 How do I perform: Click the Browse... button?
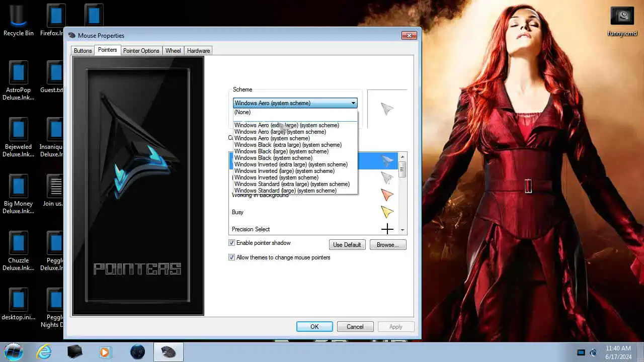[x=388, y=245]
